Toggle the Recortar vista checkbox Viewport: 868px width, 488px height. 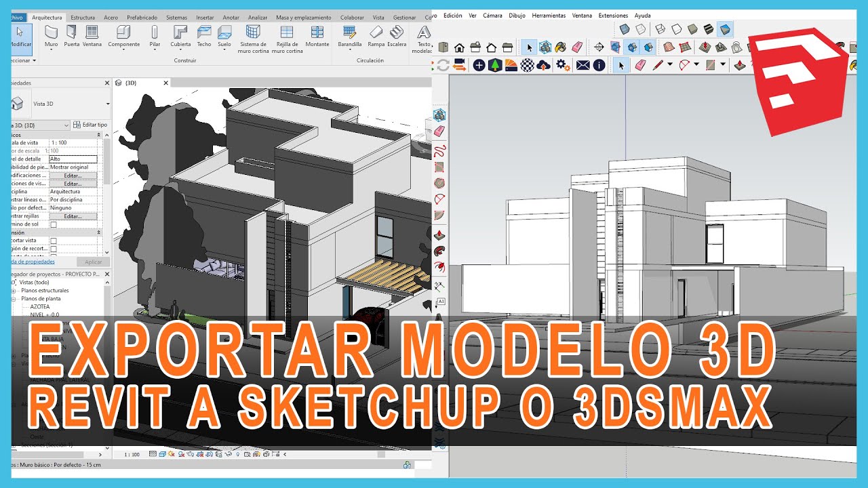point(53,241)
